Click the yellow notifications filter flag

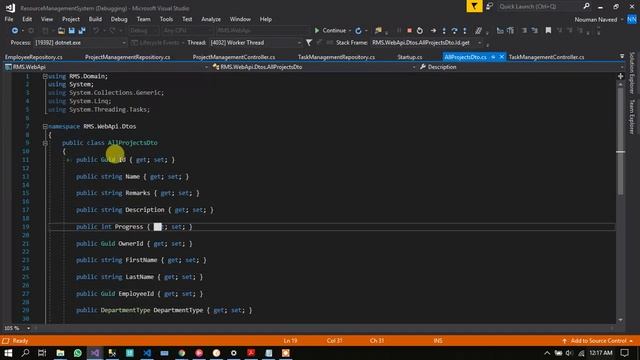click(x=474, y=6)
